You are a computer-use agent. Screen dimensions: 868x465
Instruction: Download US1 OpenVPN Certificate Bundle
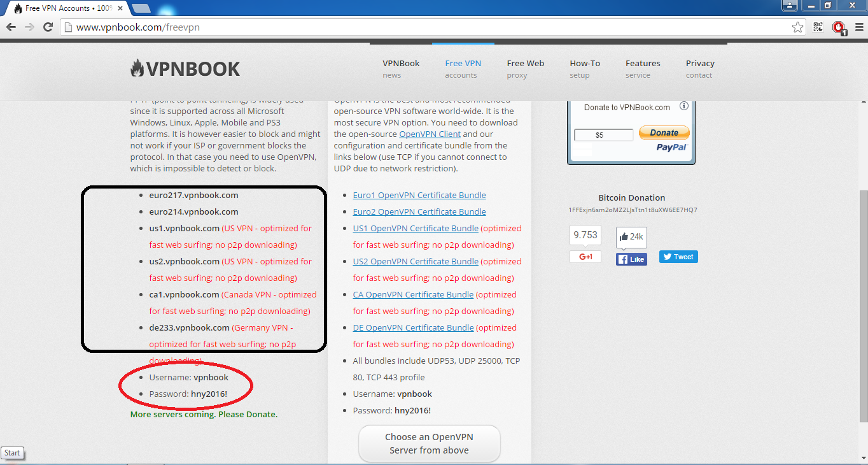(x=416, y=229)
